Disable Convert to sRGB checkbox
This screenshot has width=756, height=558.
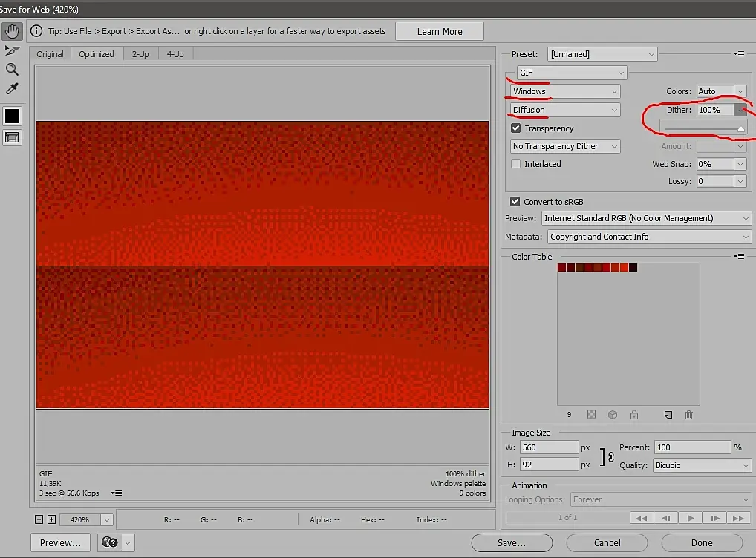(x=515, y=202)
